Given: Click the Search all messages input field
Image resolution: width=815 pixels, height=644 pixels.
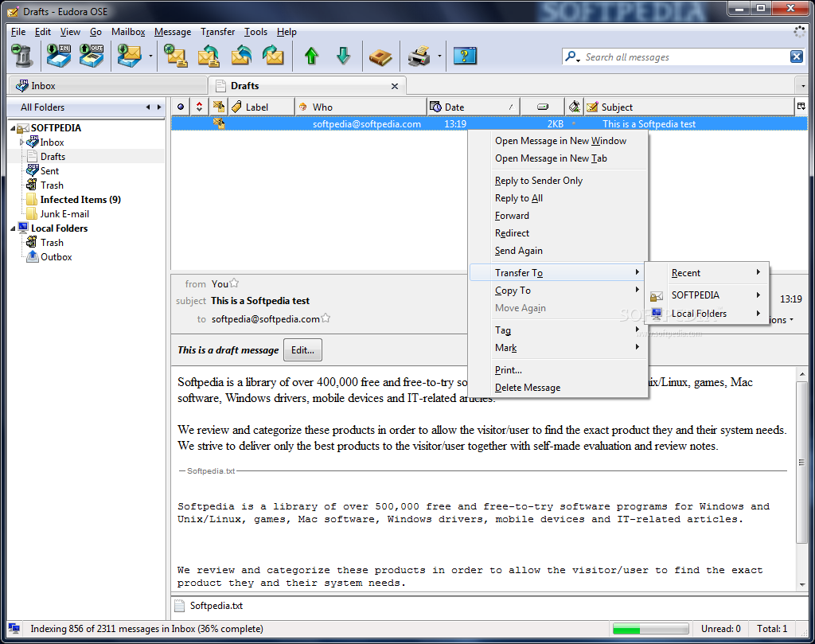Looking at the screenshot, I should click(685, 57).
